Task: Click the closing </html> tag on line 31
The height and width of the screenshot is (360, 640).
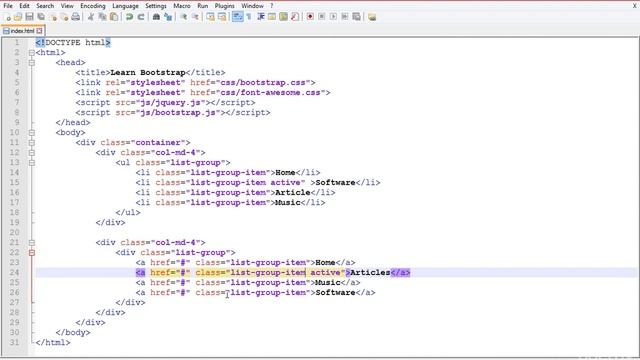Action: (53, 342)
